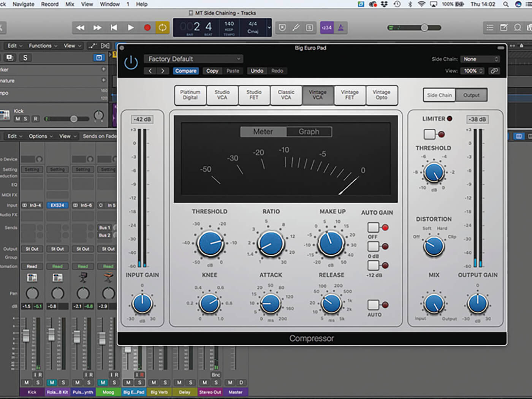Click the Make Up gain knob
The image size is (532, 399).
[x=331, y=243]
